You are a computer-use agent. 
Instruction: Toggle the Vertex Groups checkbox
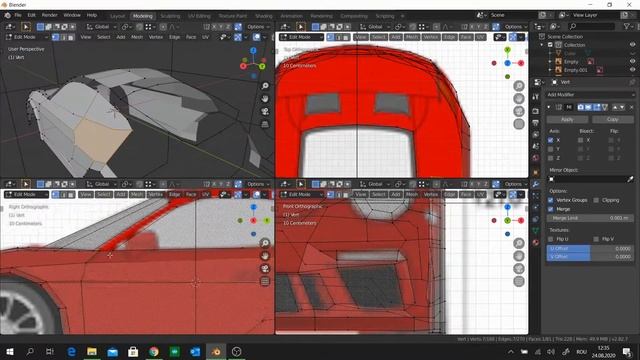(551, 200)
